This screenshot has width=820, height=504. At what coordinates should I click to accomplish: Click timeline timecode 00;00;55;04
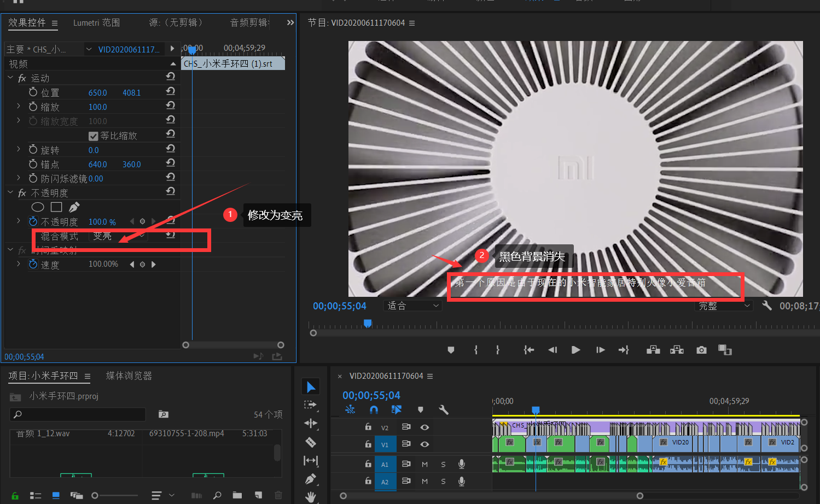(371, 395)
